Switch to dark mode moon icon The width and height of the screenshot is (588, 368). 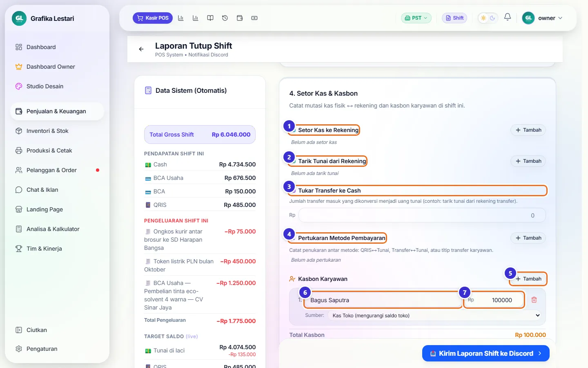pos(492,18)
